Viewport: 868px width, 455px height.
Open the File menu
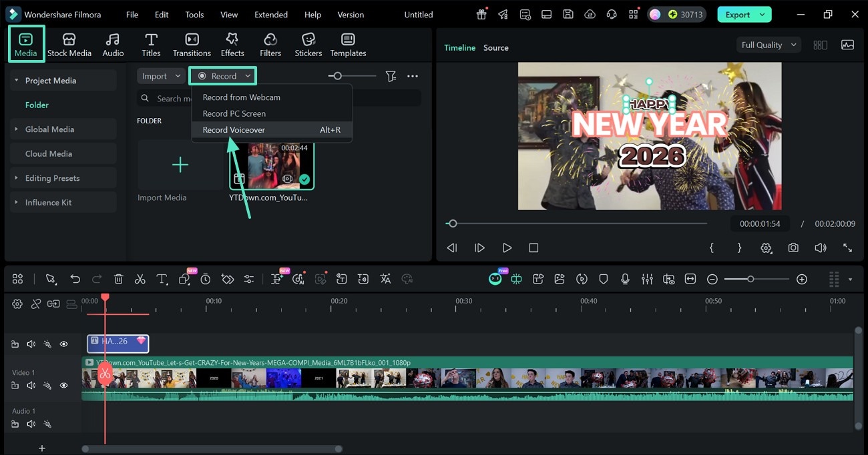[132, 15]
